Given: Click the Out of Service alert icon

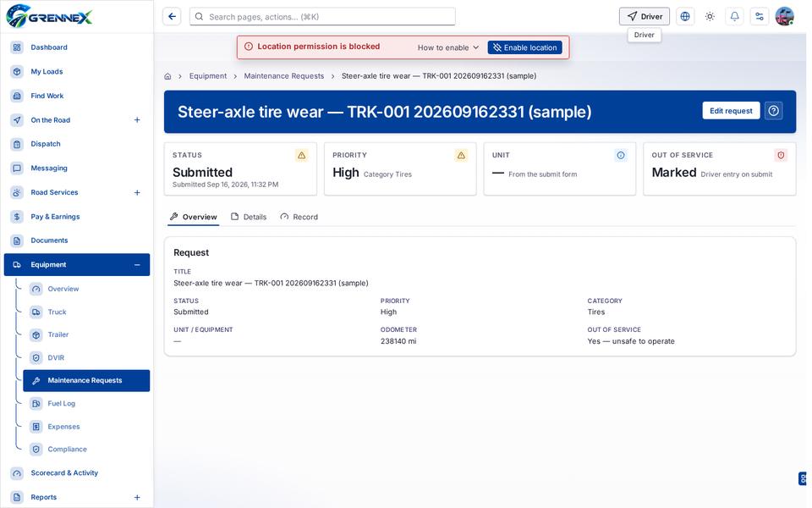Looking at the screenshot, I should 781,155.
